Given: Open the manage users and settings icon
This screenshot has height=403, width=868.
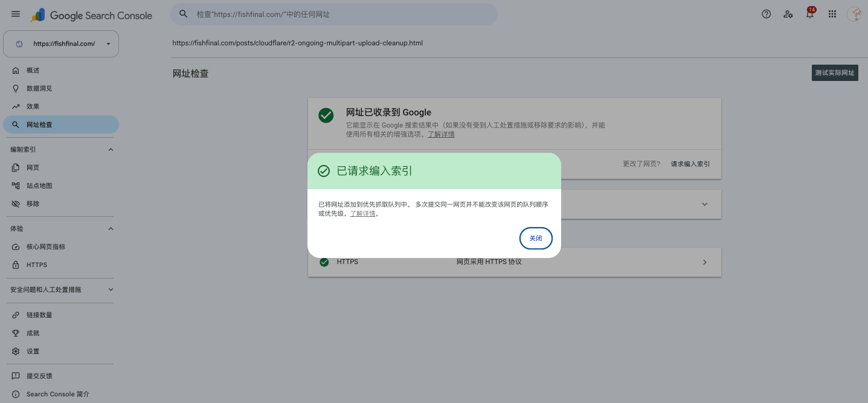Looking at the screenshot, I should 788,14.
